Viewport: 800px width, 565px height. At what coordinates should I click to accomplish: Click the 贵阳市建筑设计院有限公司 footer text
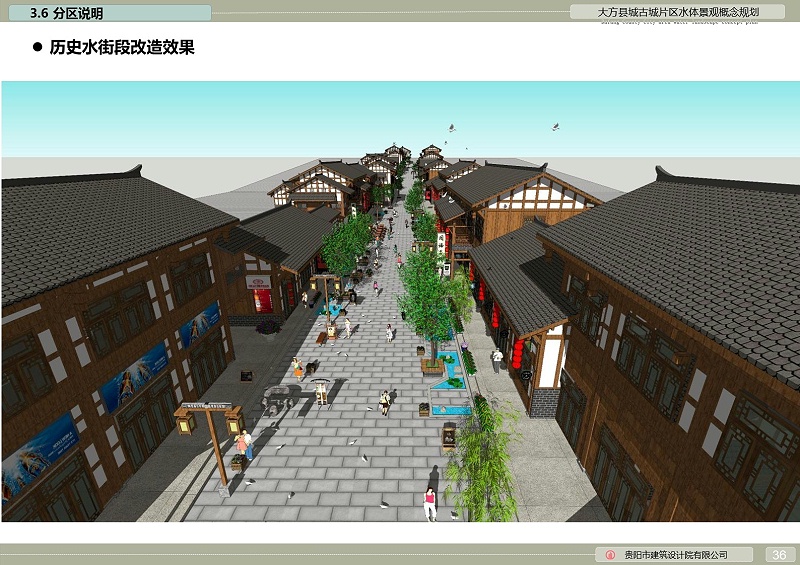pos(675,555)
